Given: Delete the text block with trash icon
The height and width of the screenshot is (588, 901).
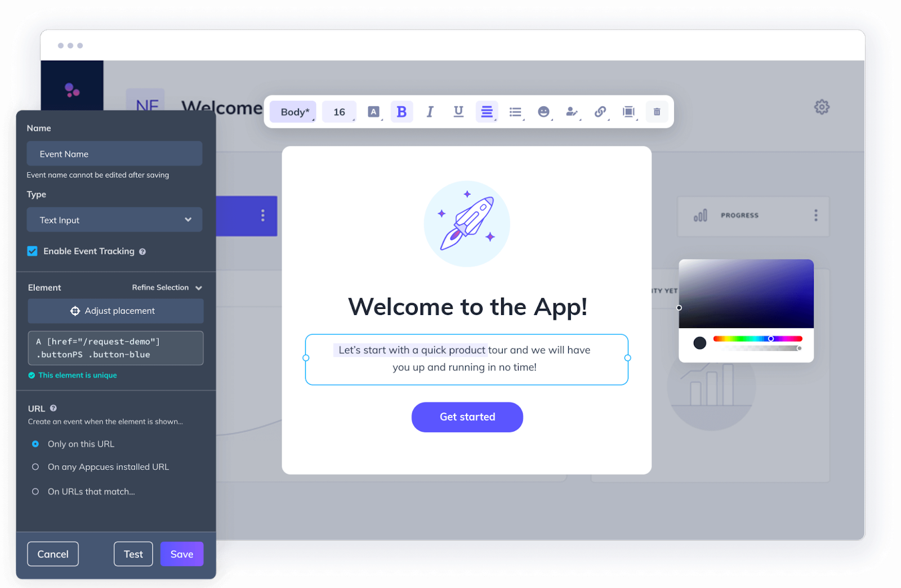Looking at the screenshot, I should [x=657, y=112].
